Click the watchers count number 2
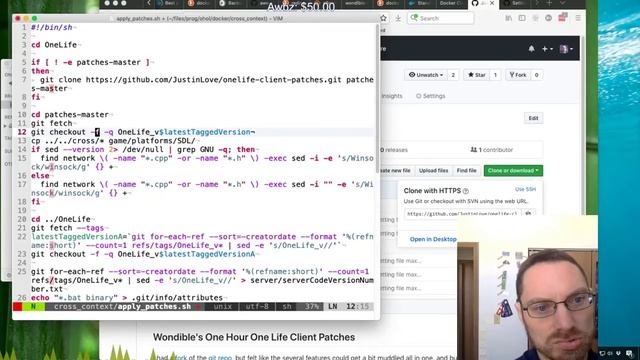This screenshot has width=640, height=360. click(x=453, y=75)
